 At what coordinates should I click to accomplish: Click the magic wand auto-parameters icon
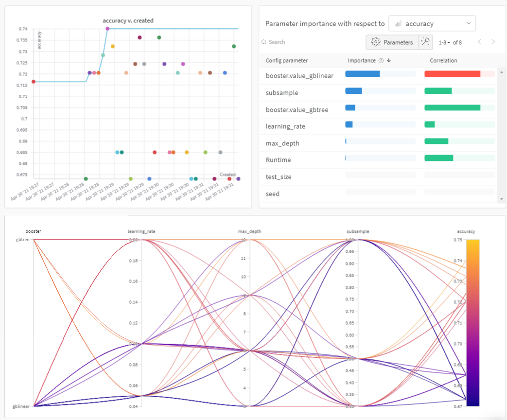(425, 42)
